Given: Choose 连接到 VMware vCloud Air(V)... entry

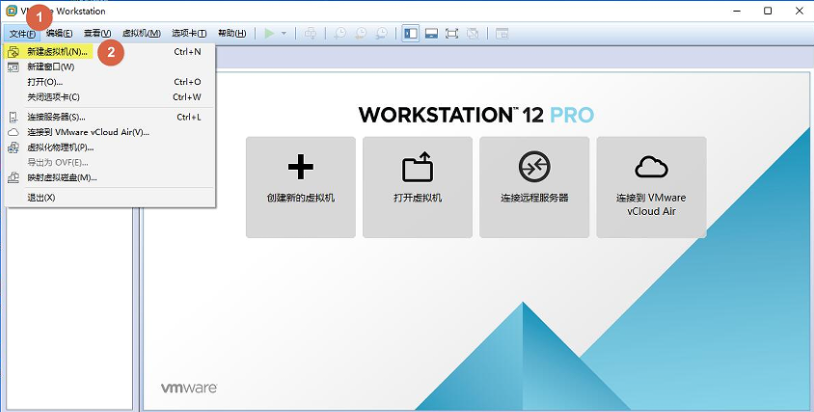Looking at the screenshot, I should click(x=110, y=132).
